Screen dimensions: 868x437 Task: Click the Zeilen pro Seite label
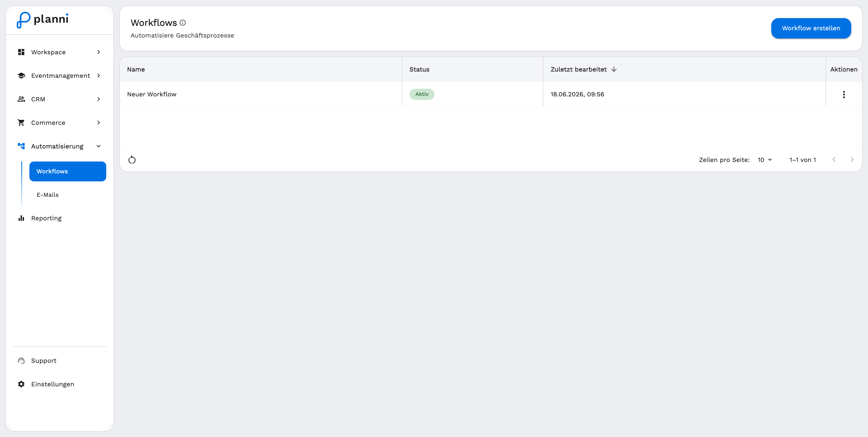[x=724, y=160]
